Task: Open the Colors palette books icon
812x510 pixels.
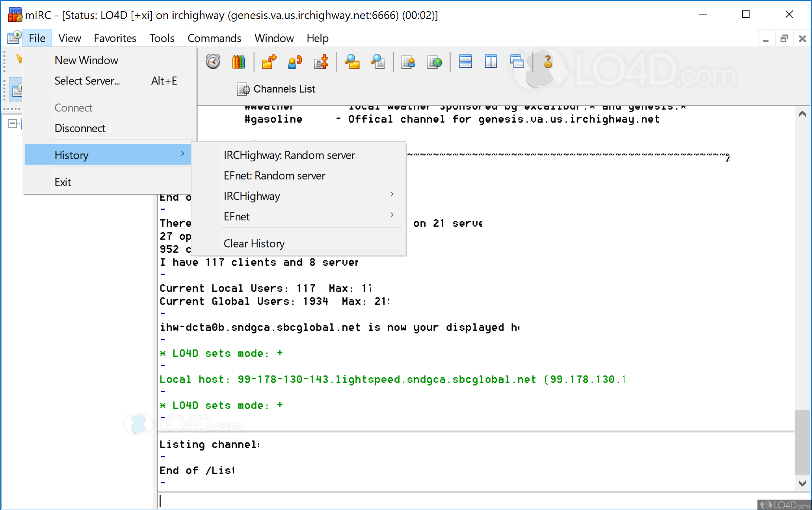Action: coord(238,61)
